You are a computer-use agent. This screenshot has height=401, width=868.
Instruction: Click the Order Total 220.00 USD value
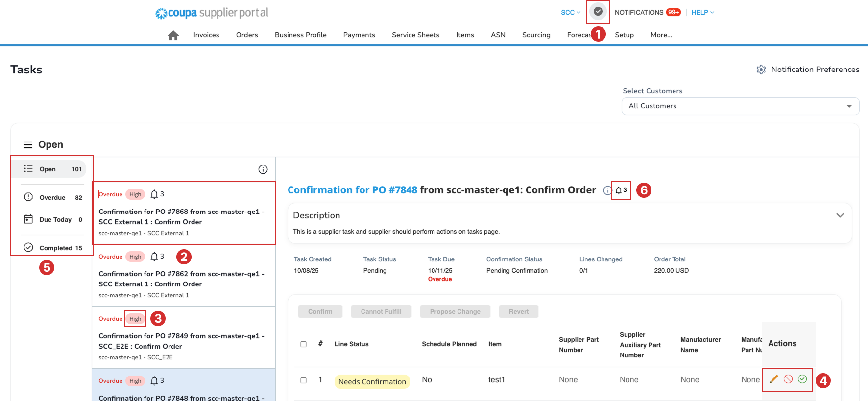coord(671,271)
